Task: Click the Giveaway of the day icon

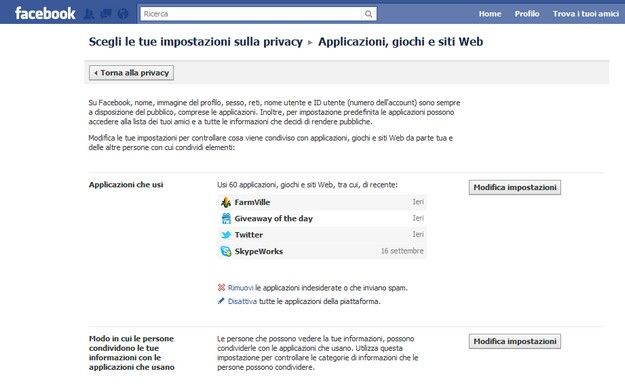Action: [x=226, y=218]
